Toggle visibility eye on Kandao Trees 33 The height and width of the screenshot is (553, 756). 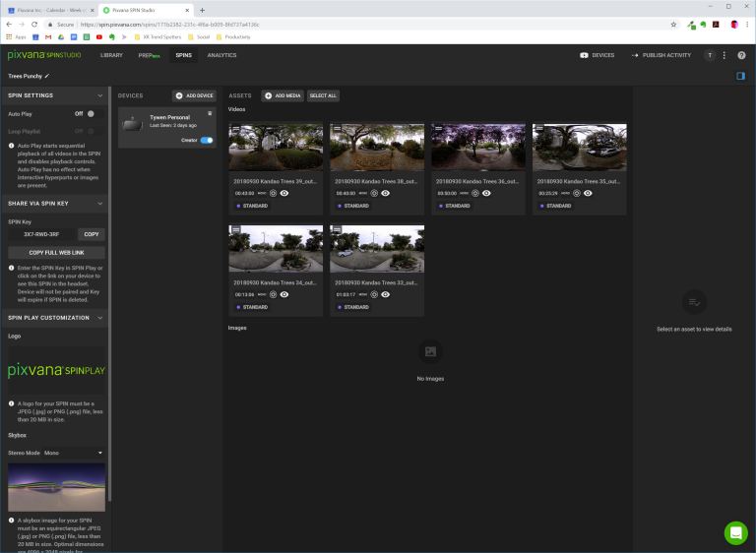coord(386,294)
